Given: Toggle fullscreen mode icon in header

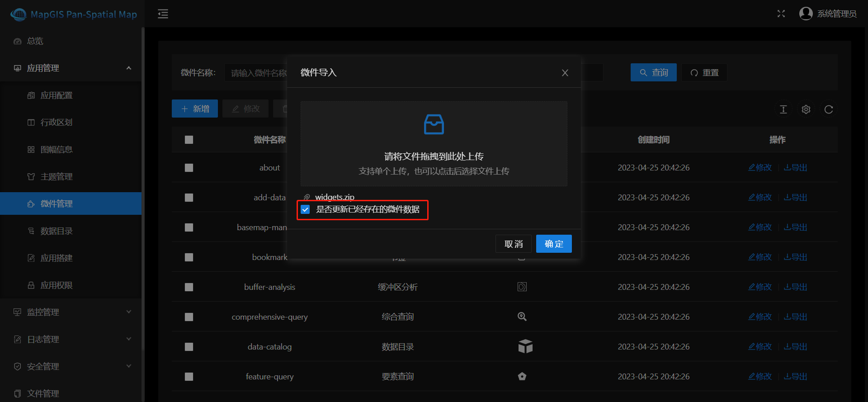Looking at the screenshot, I should pyautogui.click(x=781, y=14).
